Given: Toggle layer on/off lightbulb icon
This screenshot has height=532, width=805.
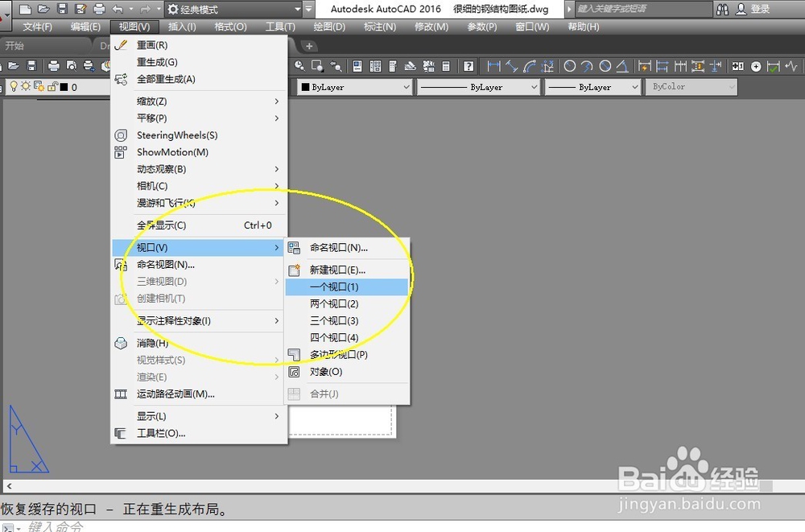Looking at the screenshot, I should coord(14,86).
